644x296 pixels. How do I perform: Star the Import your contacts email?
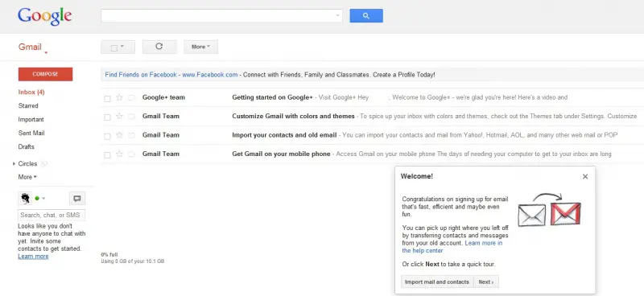(119, 135)
